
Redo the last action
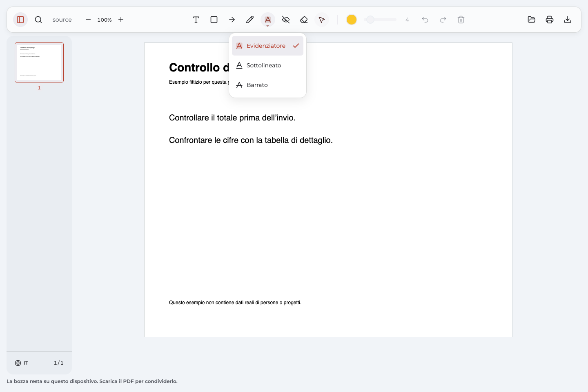(x=443, y=20)
